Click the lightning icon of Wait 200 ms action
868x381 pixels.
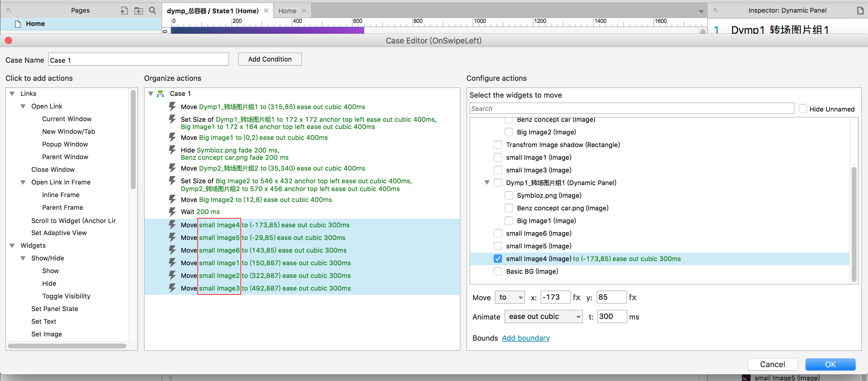[x=172, y=212]
